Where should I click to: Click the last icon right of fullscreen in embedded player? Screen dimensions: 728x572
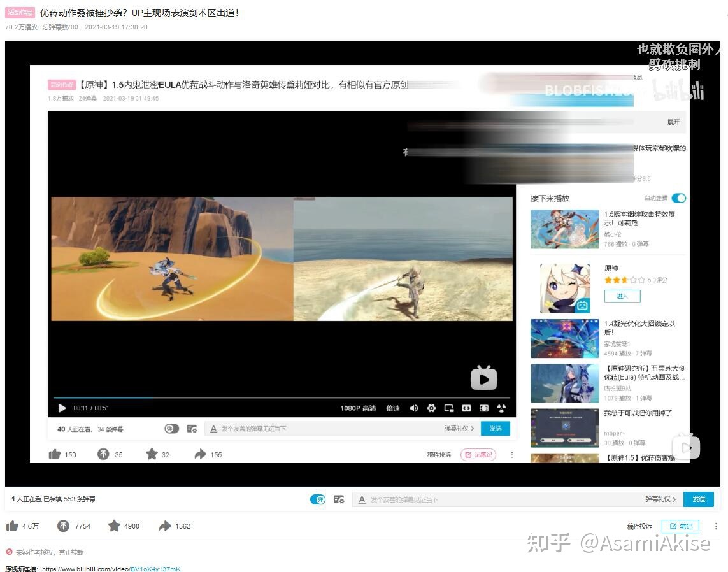pyautogui.click(x=501, y=408)
